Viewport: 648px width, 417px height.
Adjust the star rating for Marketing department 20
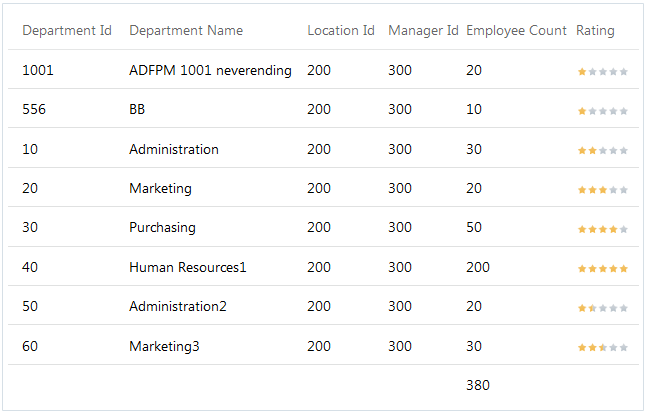point(603,190)
